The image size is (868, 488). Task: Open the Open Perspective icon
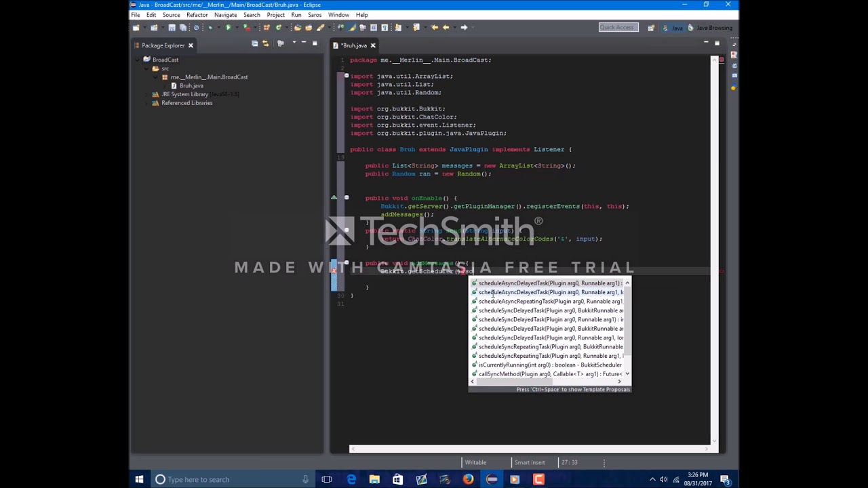coord(651,28)
